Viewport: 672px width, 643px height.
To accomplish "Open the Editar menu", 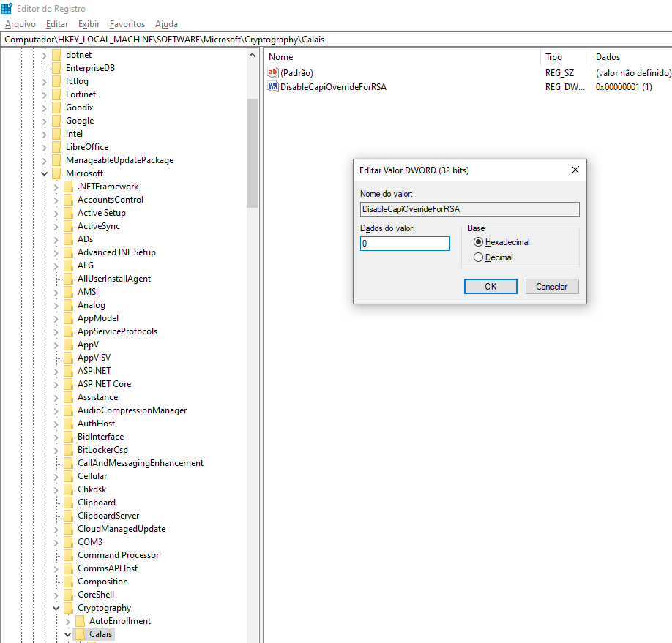I will point(57,24).
